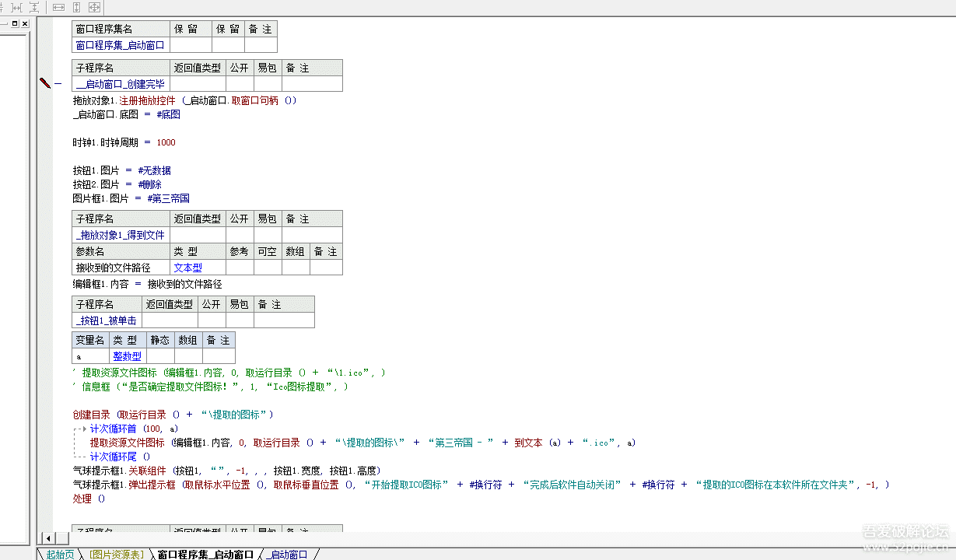Click the equal horizontal spacing icon
The width and height of the screenshot is (956, 560).
(16, 7)
